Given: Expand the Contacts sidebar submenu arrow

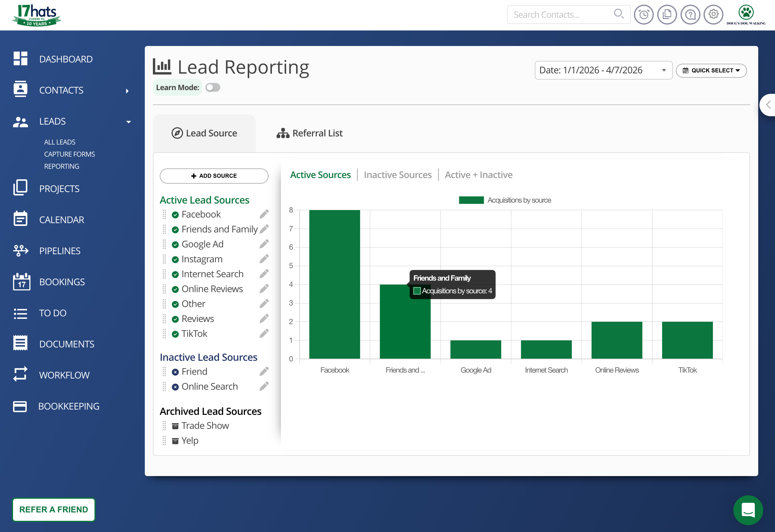Looking at the screenshot, I should tap(127, 91).
